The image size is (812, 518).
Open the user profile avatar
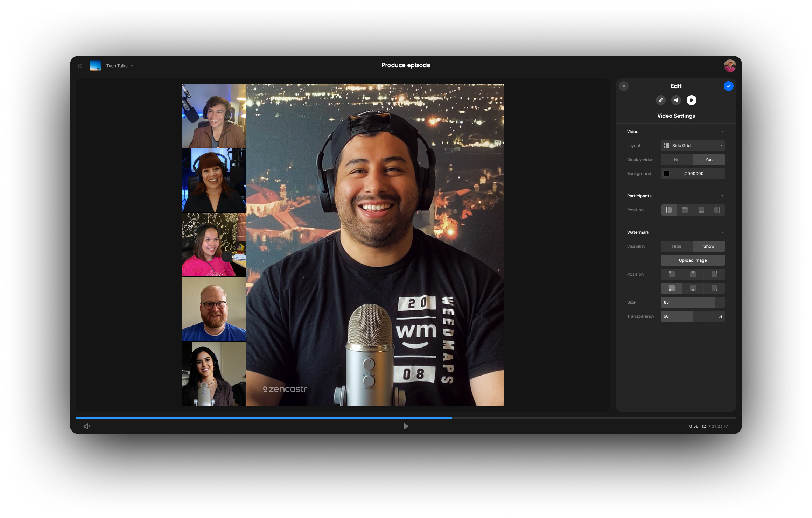pos(730,66)
